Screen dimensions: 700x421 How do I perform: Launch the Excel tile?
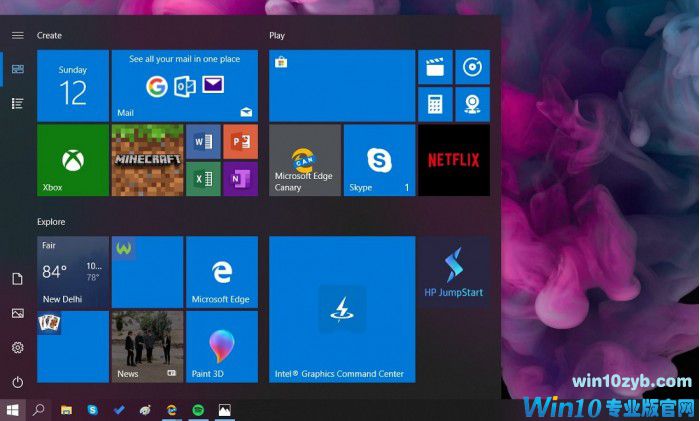tap(203, 179)
